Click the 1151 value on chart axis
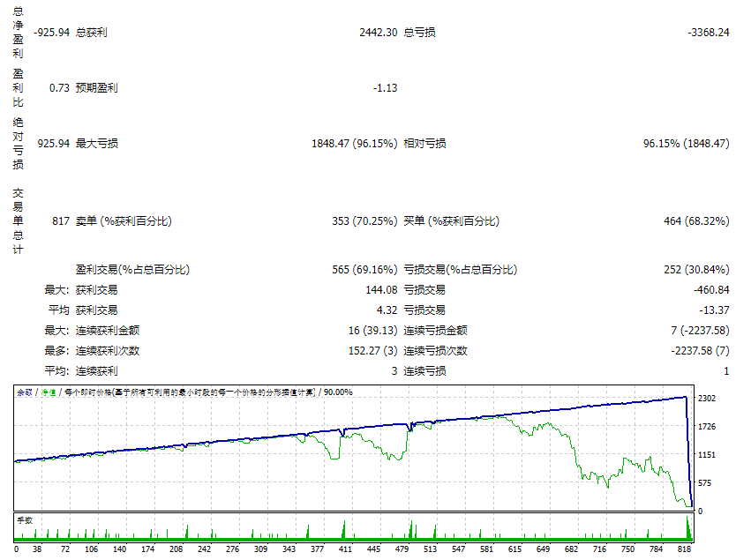Screen dimensions: 736x560 707,454
